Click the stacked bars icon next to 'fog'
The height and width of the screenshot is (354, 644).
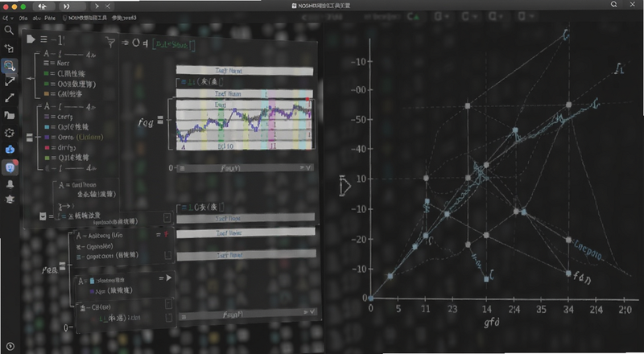tap(160, 120)
